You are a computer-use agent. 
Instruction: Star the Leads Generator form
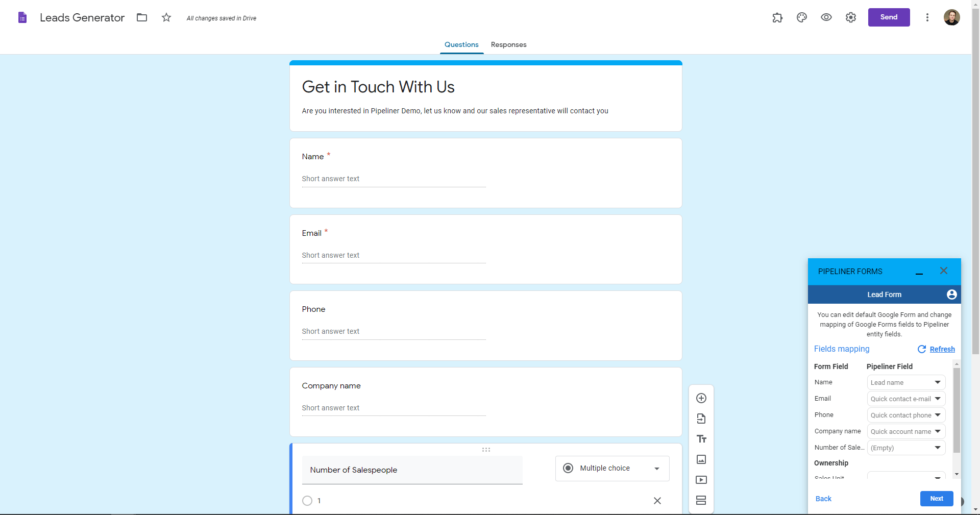(166, 18)
